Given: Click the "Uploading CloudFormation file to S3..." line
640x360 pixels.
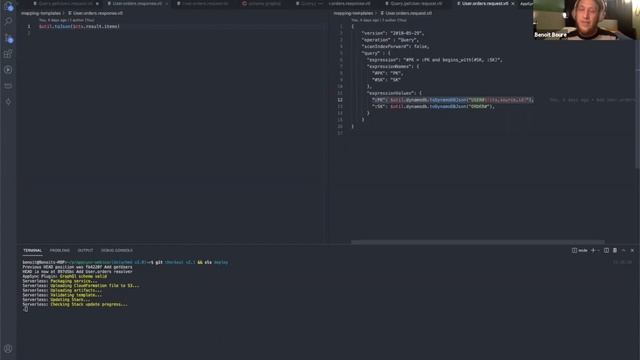Looking at the screenshot, I should click(81, 286).
